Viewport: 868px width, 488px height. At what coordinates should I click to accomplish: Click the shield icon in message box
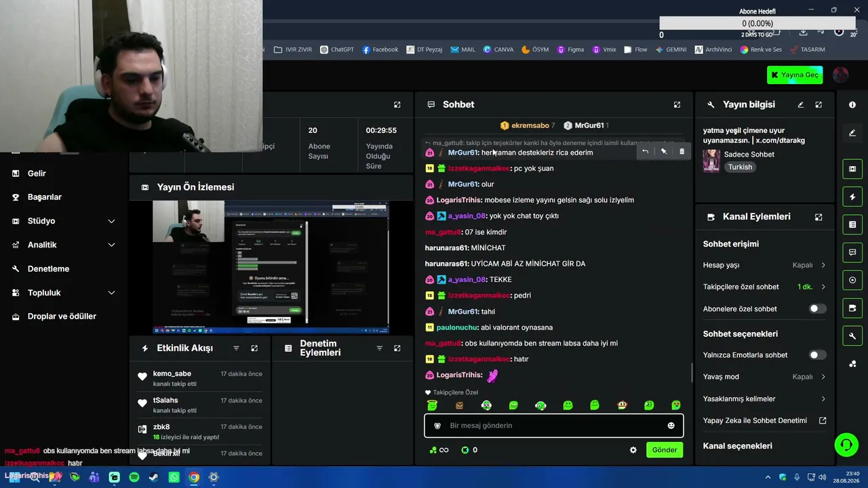point(437,426)
